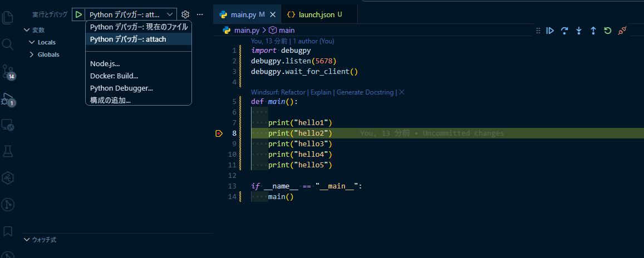
Task: Click 'main()' call on line 14
Action: click(281, 197)
